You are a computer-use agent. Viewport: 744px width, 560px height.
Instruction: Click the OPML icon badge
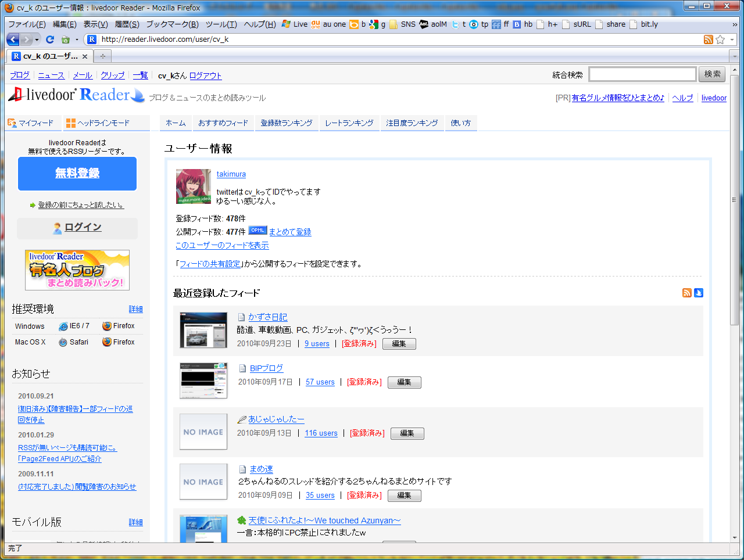pos(257,231)
